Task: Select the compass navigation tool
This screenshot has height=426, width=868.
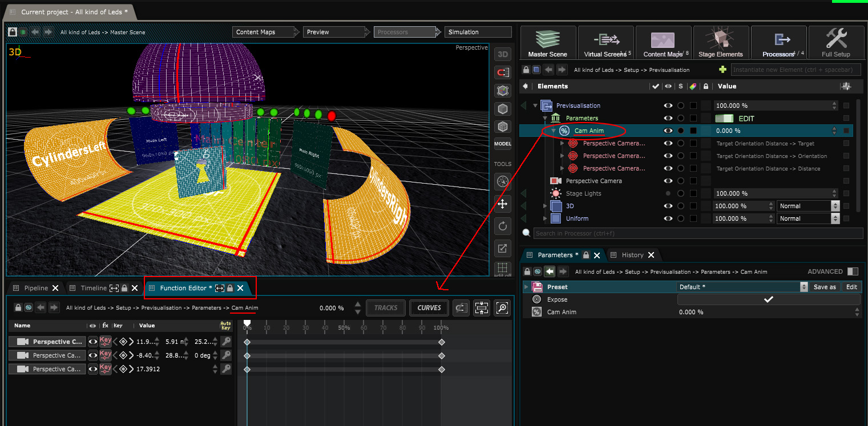Action: click(503, 181)
